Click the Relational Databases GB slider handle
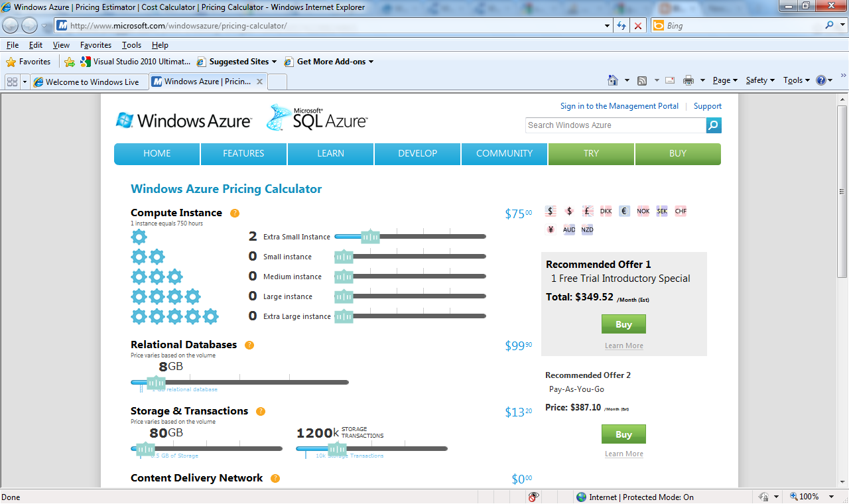The image size is (849, 504). pyautogui.click(x=156, y=383)
